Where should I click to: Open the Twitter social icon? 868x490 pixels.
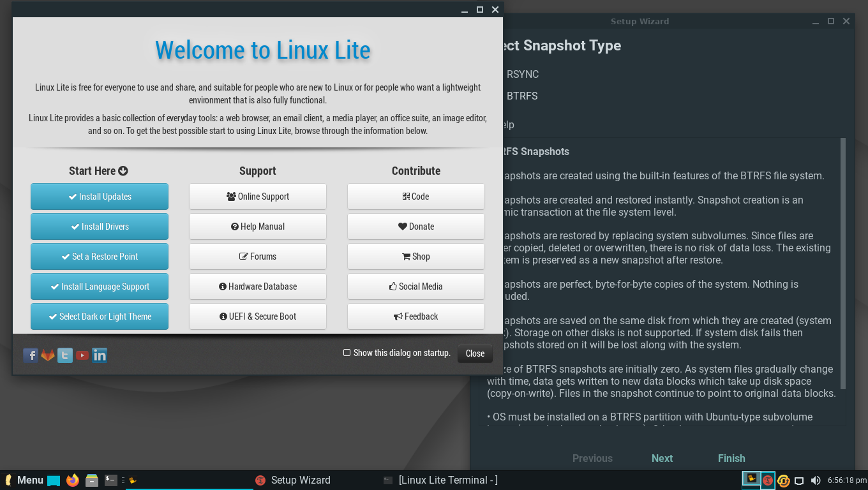(65, 355)
